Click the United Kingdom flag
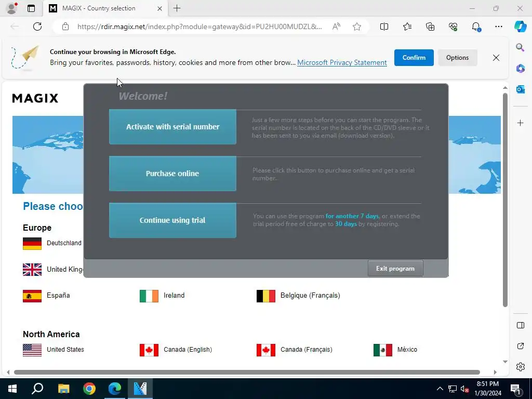The width and height of the screenshot is (532, 399). 32,270
